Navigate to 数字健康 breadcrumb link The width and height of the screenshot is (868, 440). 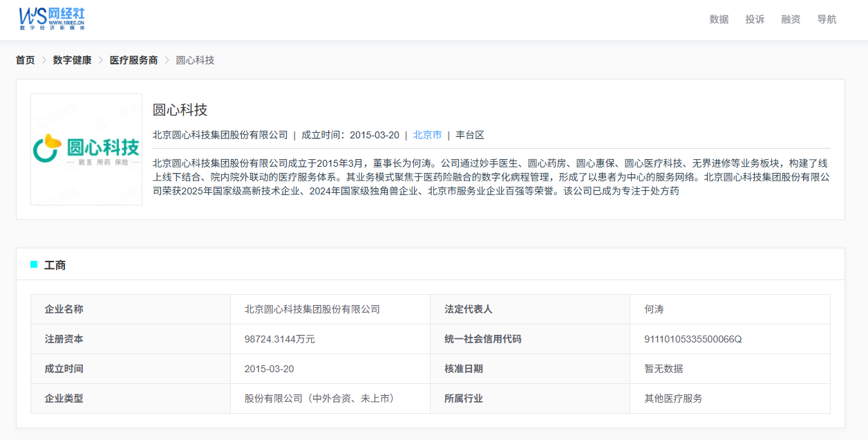click(72, 60)
